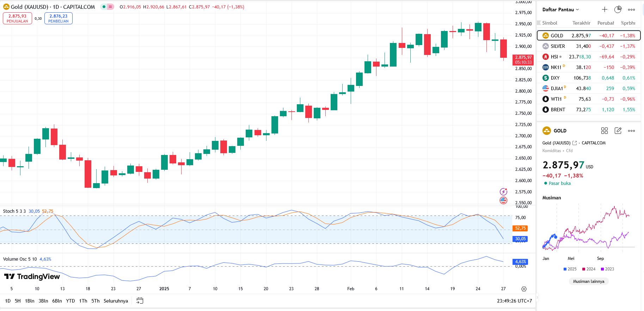
Task: Collapse the right sidebar with the chevron handle
Action: click(x=537, y=298)
